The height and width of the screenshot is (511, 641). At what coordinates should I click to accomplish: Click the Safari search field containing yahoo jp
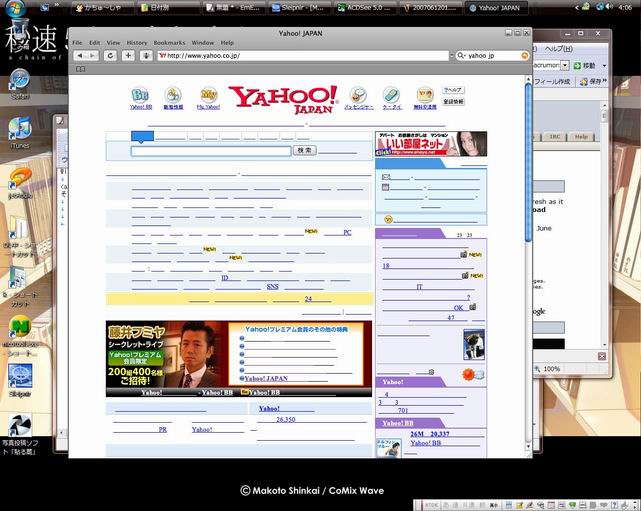click(x=492, y=56)
